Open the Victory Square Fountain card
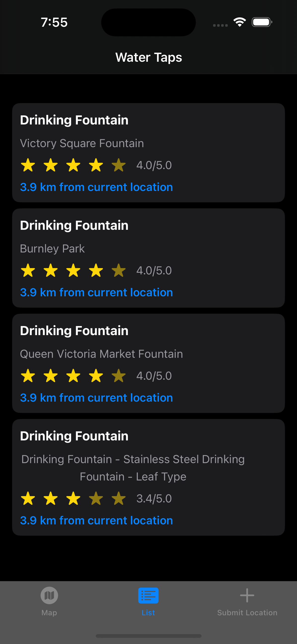Screen dimensions: 297x644 (x=148, y=153)
